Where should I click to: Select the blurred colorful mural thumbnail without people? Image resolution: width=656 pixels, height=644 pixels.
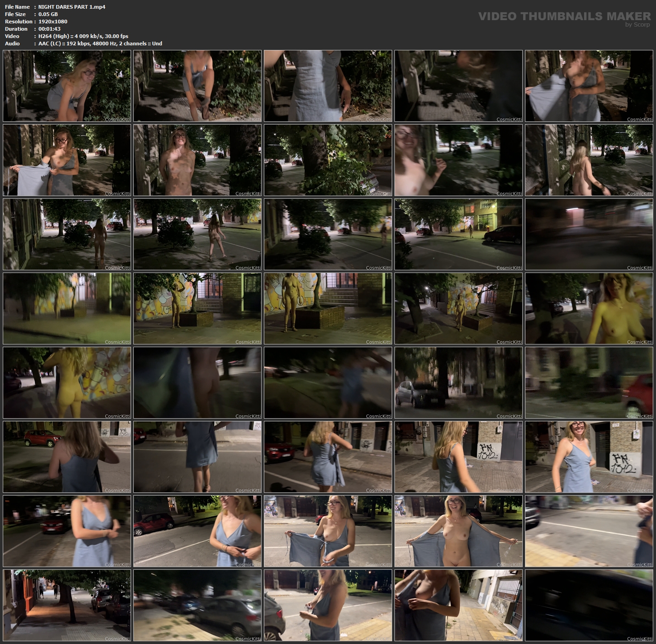tap(67, 308)
